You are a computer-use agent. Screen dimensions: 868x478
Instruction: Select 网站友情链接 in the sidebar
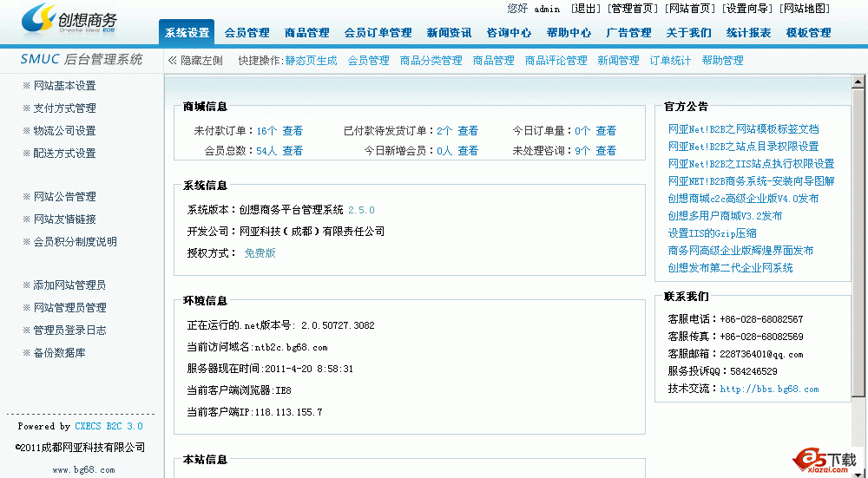pyautogui.click(x=65, y=219)
